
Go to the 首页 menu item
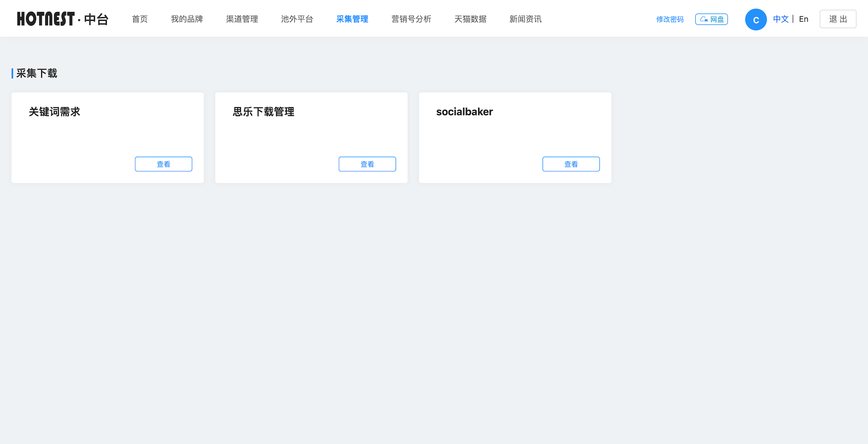[x=140, y=19]
